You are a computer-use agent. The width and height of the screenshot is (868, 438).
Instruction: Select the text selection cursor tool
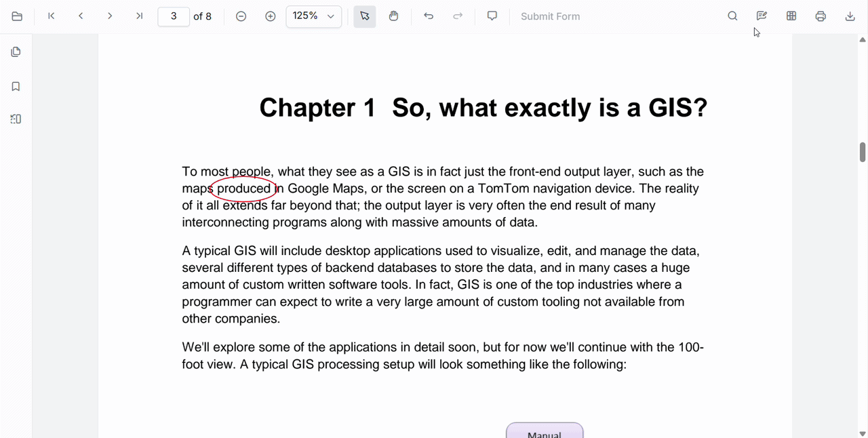pyautogui.click(x=365, y=16)
